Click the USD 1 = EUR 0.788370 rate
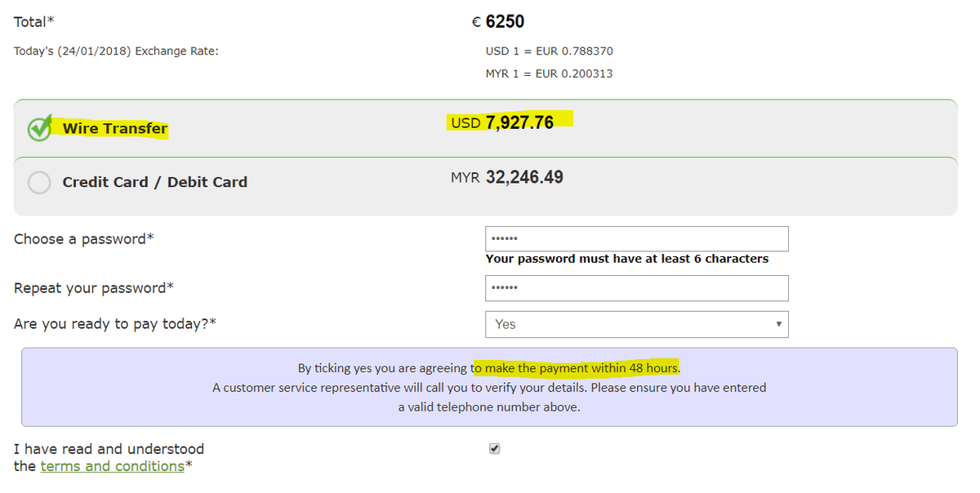Viewport: 980px width, 493px height. (550, 51)
